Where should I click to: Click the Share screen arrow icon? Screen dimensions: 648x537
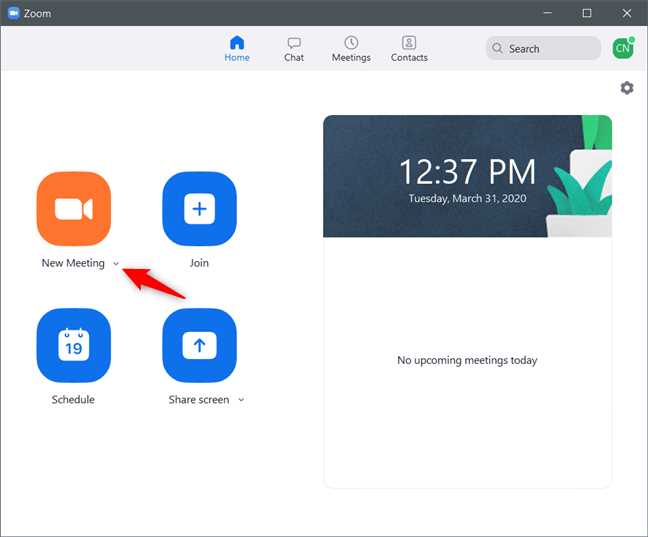[199, 346]
